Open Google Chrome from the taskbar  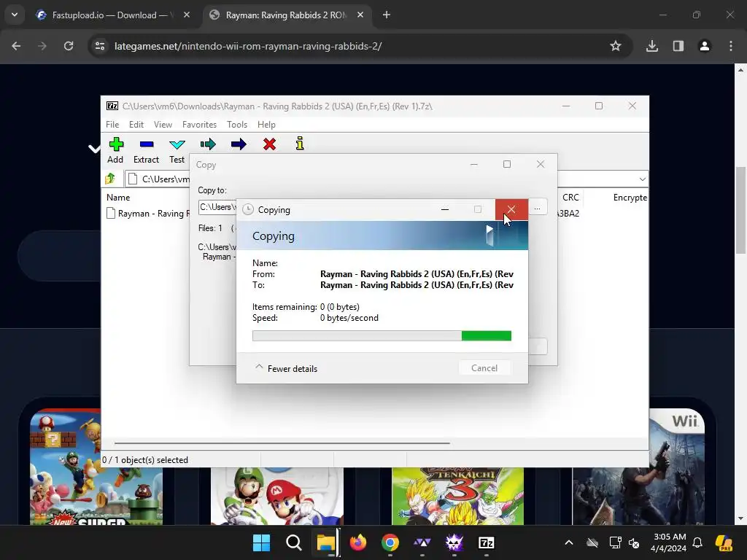pos(390,542)
